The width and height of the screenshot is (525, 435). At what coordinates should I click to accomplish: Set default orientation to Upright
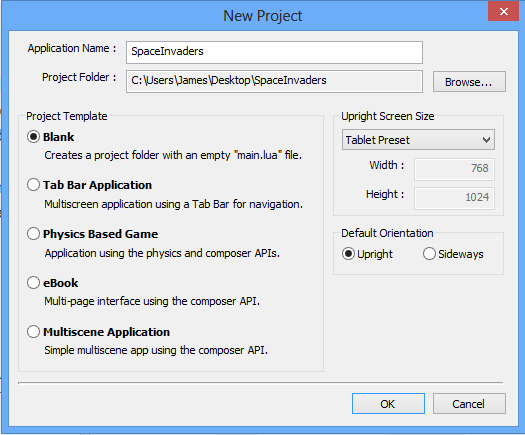(x=348, y=254)
